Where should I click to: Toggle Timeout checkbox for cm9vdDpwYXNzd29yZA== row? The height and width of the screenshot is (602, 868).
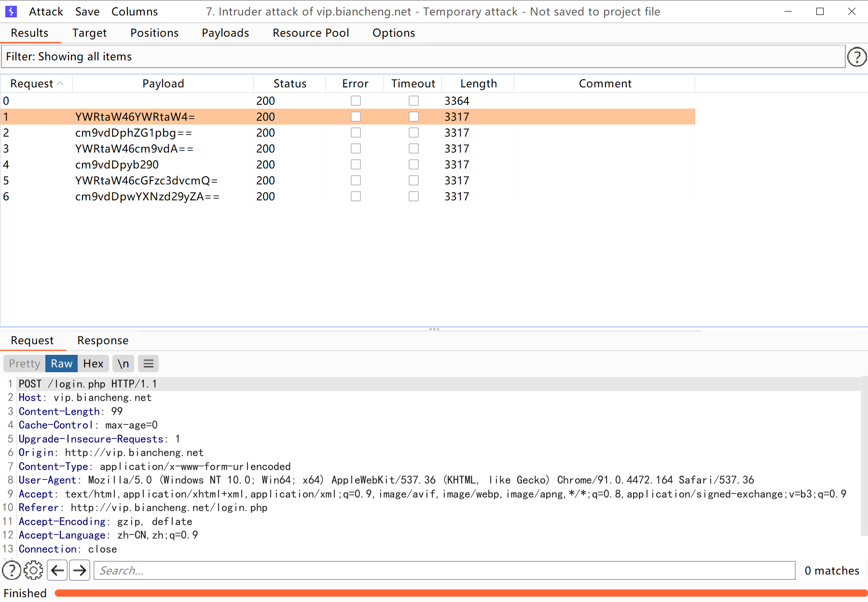(413, 196)
